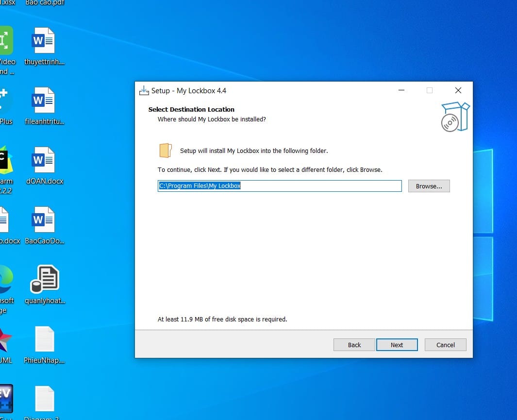Select the 'Bao cao.pdf' desktop file label
This screenshot has height=420, width=517.
point(45,2)
